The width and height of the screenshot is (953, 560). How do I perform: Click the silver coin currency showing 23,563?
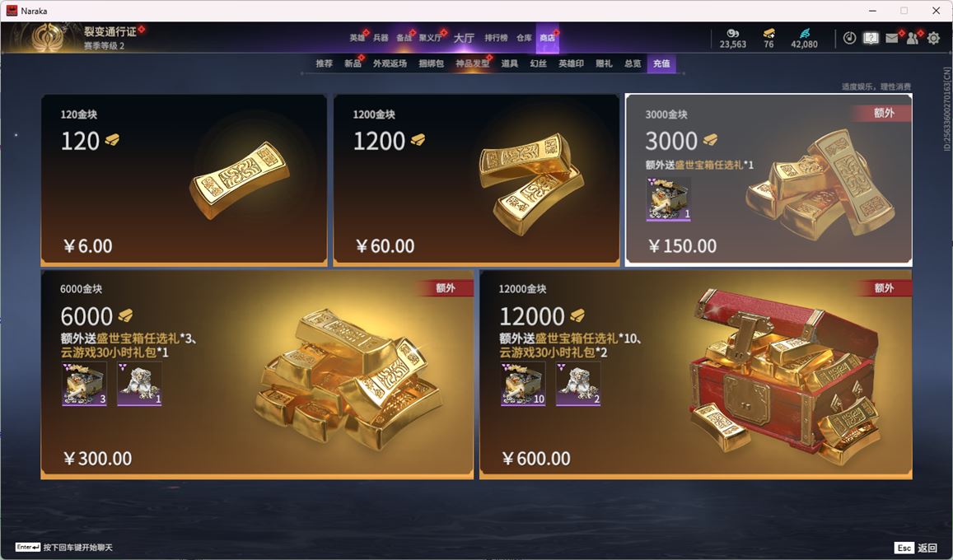point(732,38)
